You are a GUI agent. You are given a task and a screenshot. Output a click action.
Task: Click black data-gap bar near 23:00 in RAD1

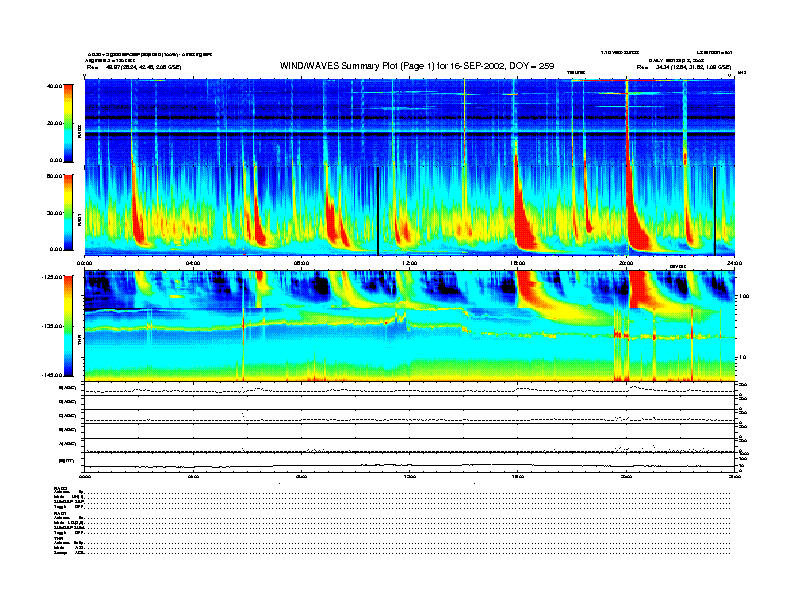click(715, 211)
